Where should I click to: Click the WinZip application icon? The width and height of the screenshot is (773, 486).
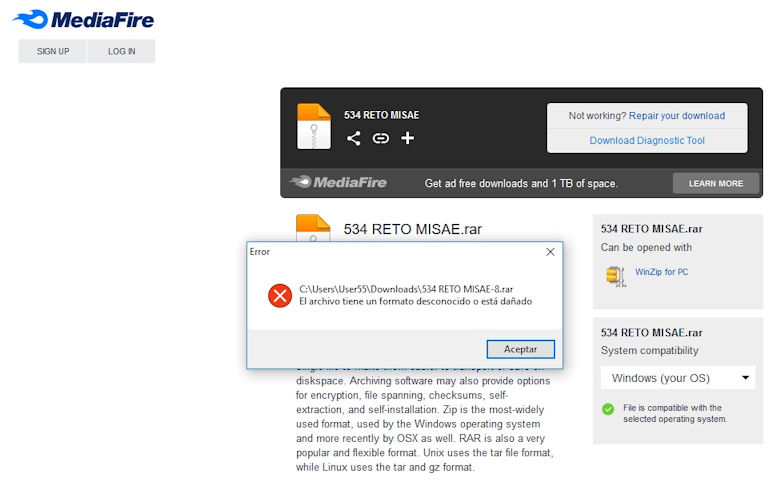coord(615,275)
